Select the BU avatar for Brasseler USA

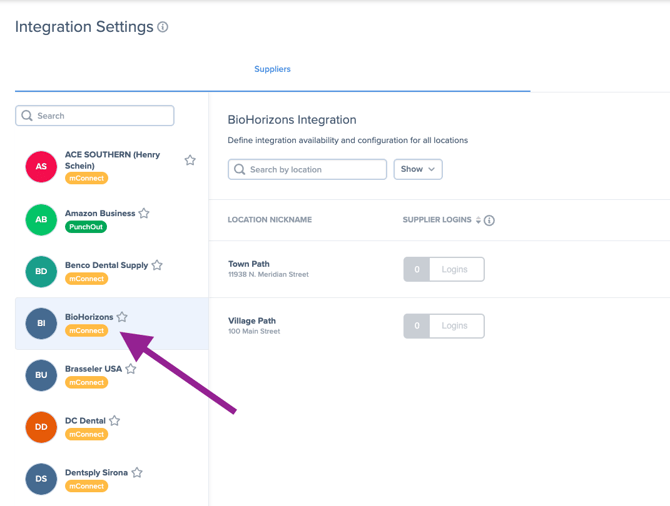click(41, 375)
